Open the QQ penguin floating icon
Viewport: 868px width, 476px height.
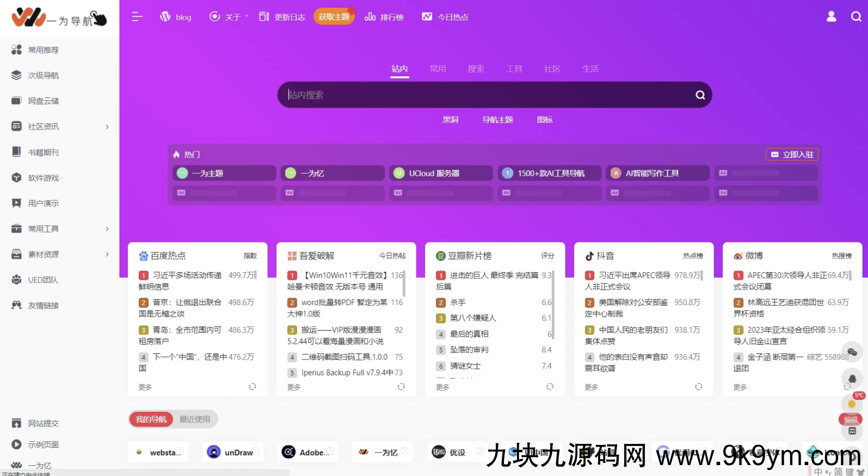(x=852, y=379)
